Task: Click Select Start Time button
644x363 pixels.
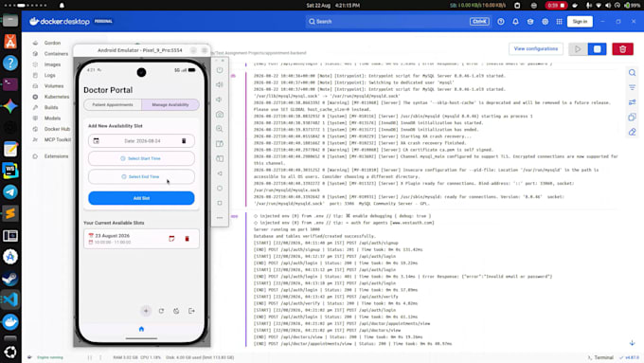Action: click(141, 158)
